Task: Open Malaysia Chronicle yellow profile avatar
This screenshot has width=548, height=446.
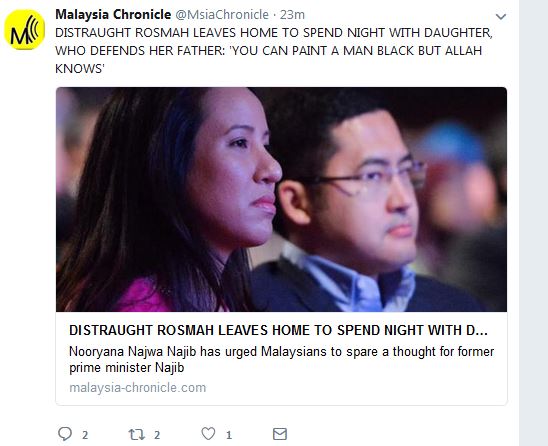Action: tap(24, 30)
